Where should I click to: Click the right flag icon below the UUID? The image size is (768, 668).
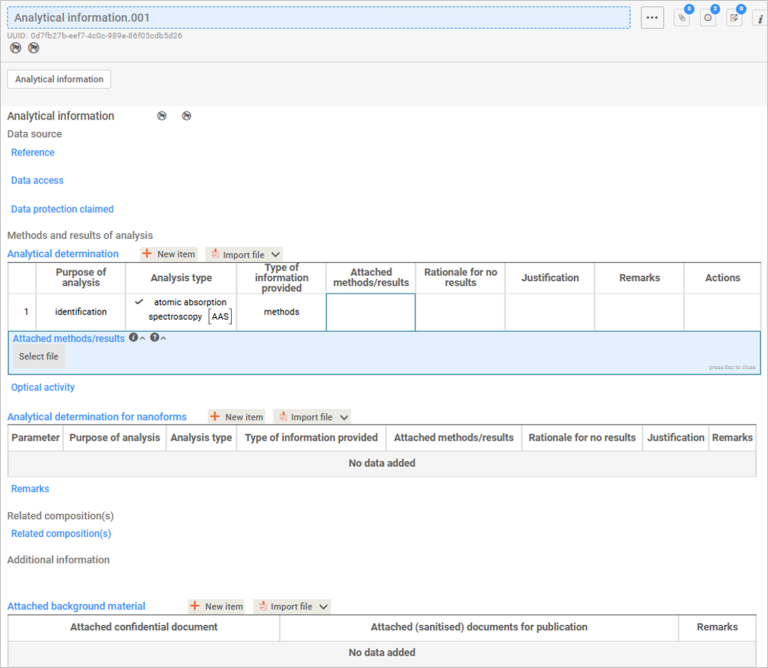click(x=33, y=48)
